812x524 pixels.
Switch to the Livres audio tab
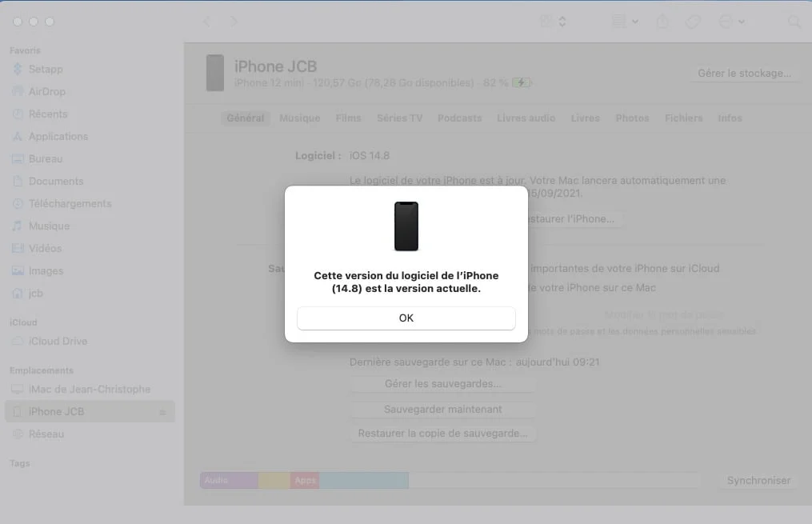coord(526,118)
